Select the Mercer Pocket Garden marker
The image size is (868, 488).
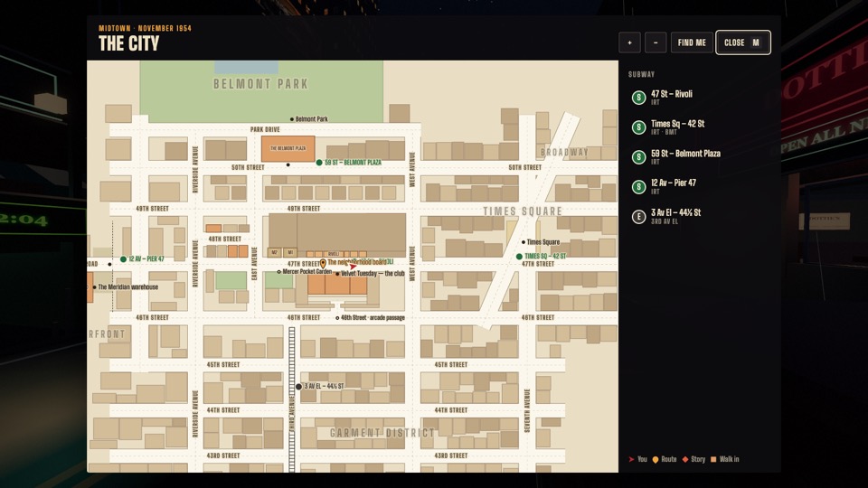point(279,272)
